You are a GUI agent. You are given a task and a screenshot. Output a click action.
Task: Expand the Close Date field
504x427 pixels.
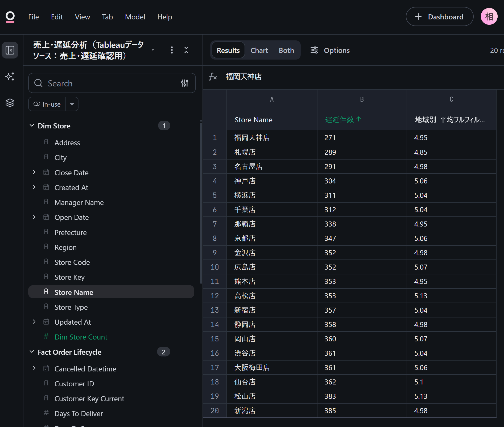[34, 172]
